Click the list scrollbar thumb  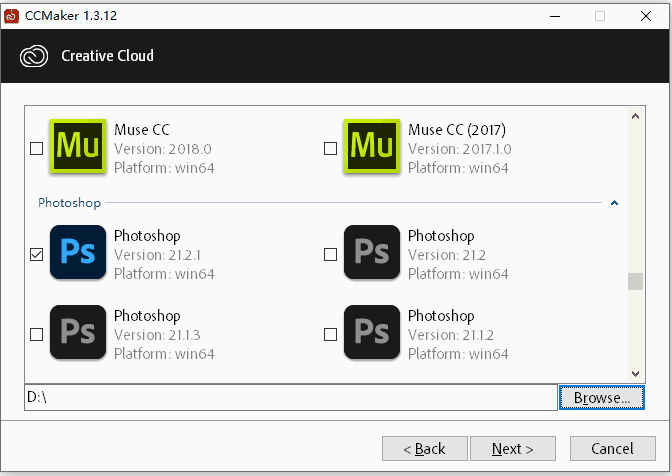(x=636, y=281)
